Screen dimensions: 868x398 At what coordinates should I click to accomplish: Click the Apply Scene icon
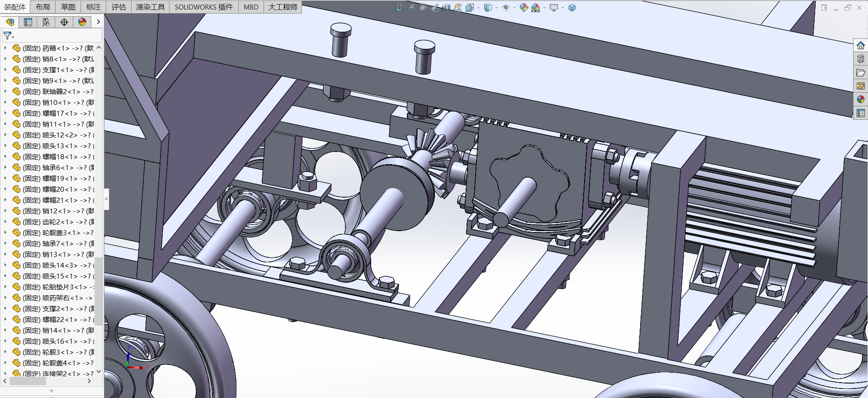[536, 8]
